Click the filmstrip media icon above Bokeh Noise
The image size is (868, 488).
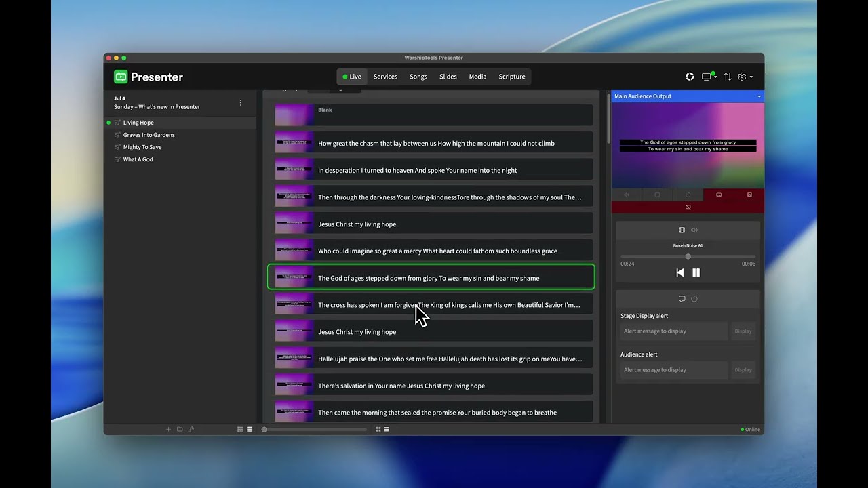682,230
